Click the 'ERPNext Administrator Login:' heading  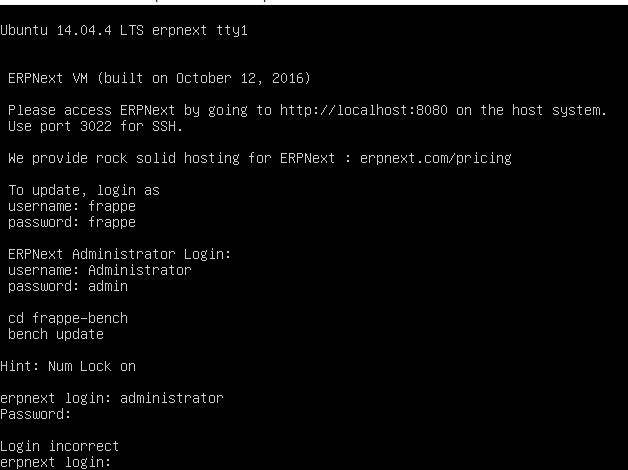coord(120,254)
